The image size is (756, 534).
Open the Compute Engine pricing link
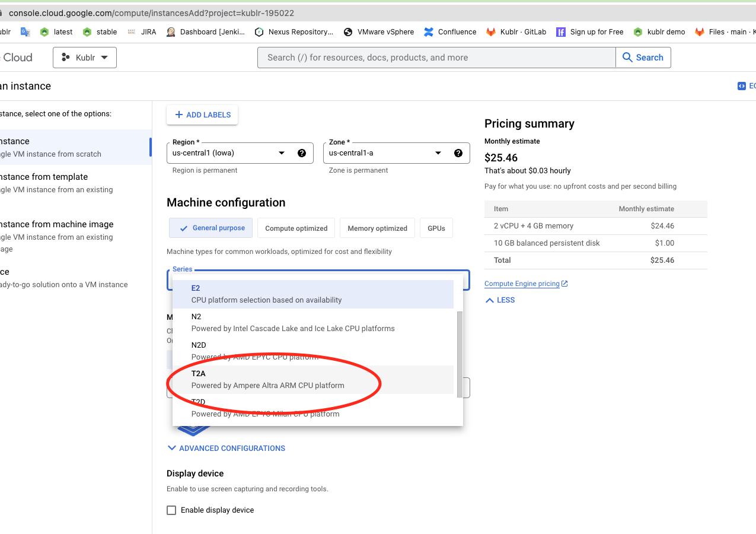click(522, 284)
